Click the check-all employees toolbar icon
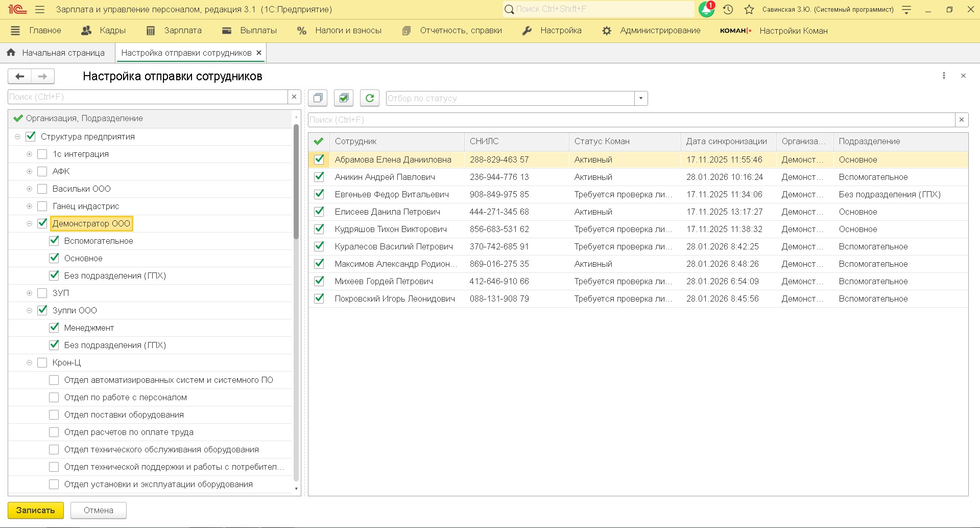The image size is (980, 528). coord(344,98)
